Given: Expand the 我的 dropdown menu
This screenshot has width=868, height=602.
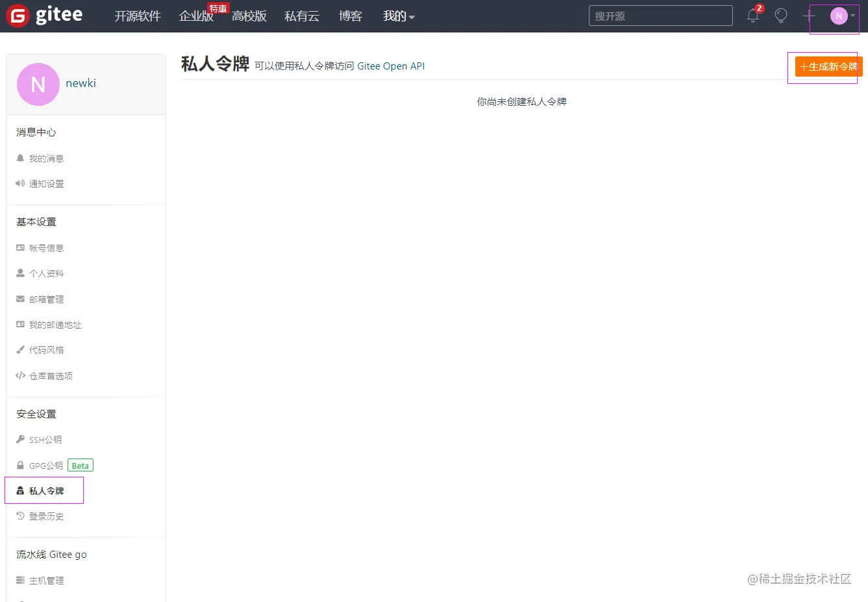Looking at the screenshot, I should 399,16.
